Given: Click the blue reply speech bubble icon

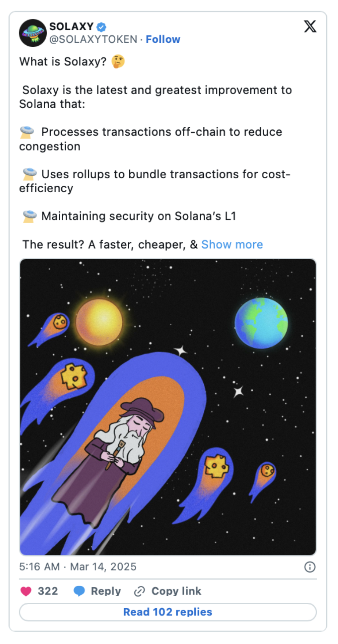Looking at the screenshot, I should pyautogui.click(x=79, y=591).
